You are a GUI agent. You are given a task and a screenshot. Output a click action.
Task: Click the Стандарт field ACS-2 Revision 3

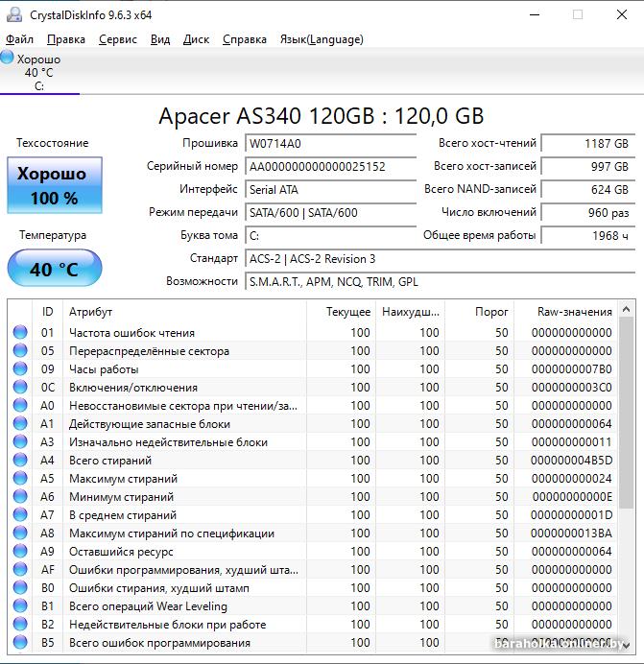[440, 259]
